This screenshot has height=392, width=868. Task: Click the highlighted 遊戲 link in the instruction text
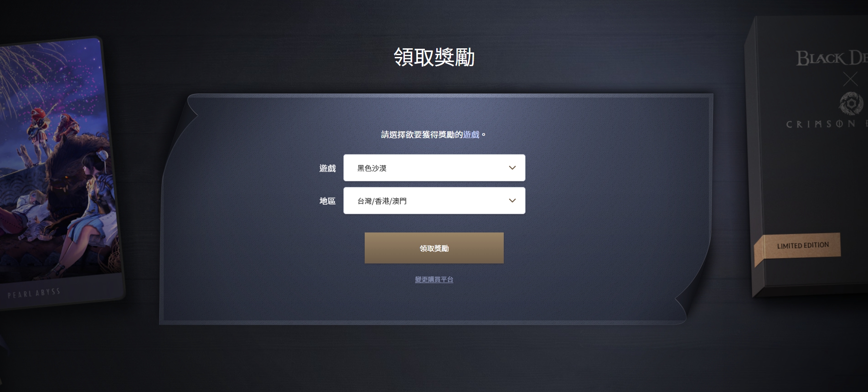pos(471,134)
